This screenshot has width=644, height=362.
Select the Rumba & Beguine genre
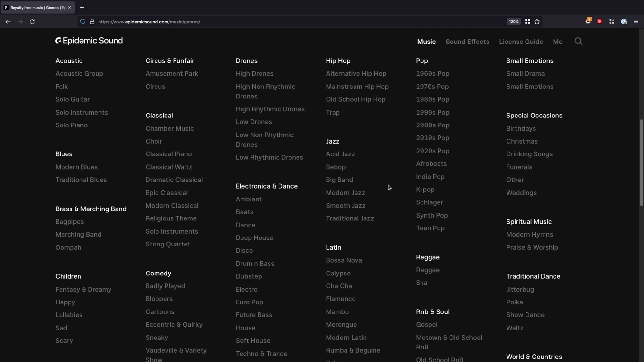(x=353, y=350)
